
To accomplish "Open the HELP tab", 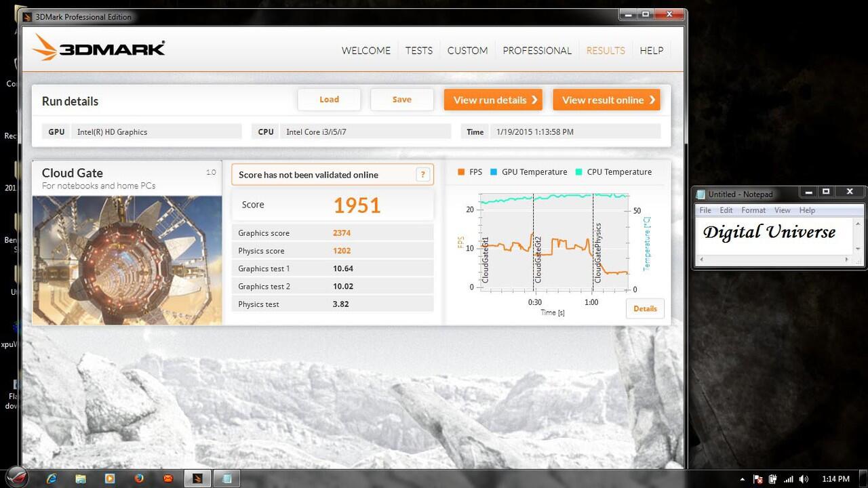I will pyautogui.click(x=652, y=50).
